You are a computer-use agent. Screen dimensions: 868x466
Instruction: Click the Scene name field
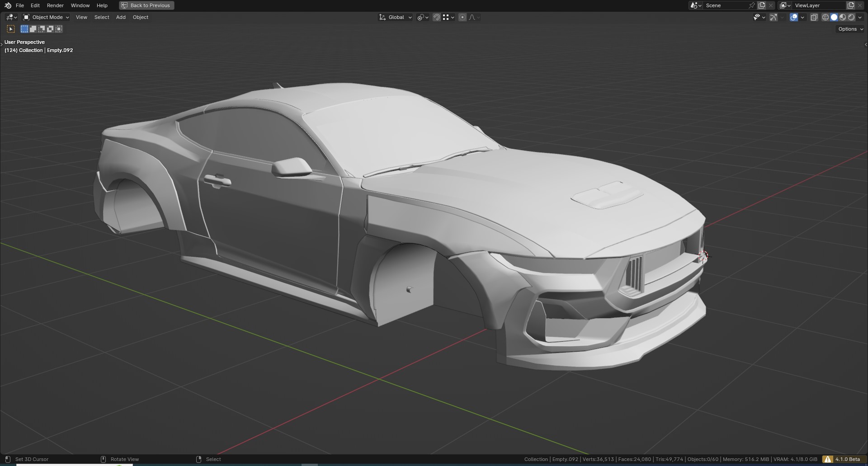click(726, 5)
